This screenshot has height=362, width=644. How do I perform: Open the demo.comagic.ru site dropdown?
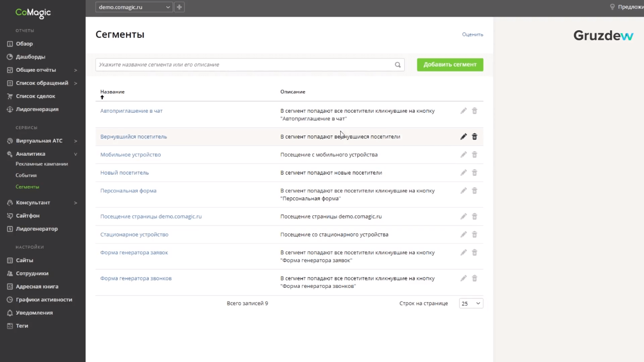point(134,7)
